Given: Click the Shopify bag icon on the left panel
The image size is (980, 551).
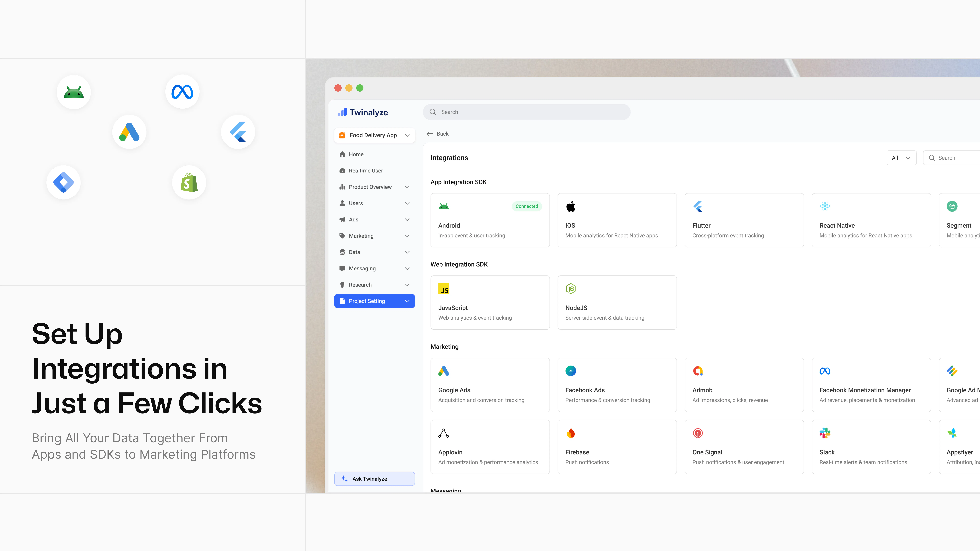Looking at the screenshot, I should pyautogui.click(x=189, y=183).
